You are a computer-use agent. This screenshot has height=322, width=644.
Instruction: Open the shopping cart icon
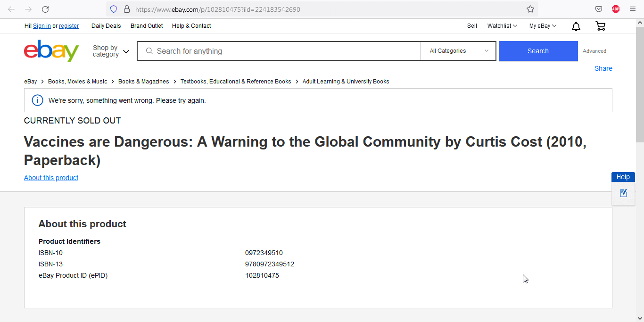[x=601, y=26]
